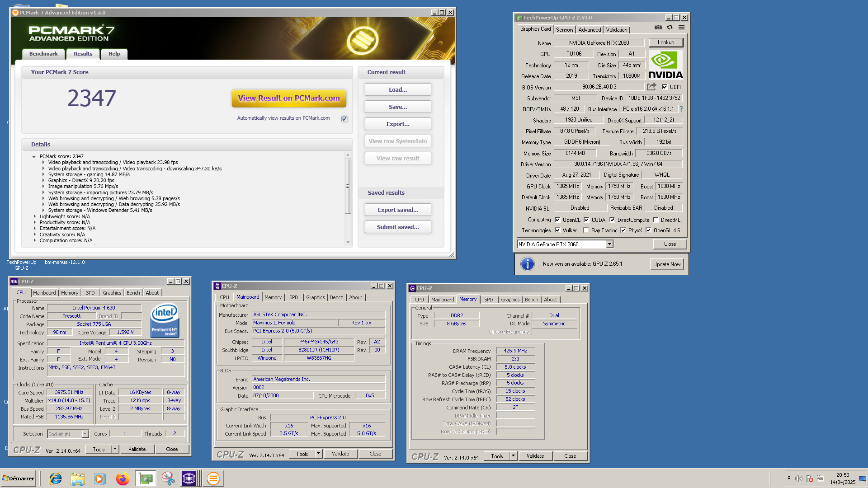
Task: Click Update Now in GPU-Z
Action: (x=667, y=264)
